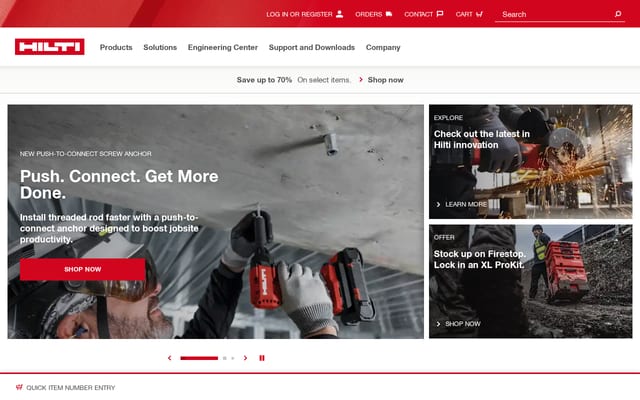Image resolution: width=640 pixels, height=400 pixels.
Task: Open the Contact link
Action: [424, 14]
